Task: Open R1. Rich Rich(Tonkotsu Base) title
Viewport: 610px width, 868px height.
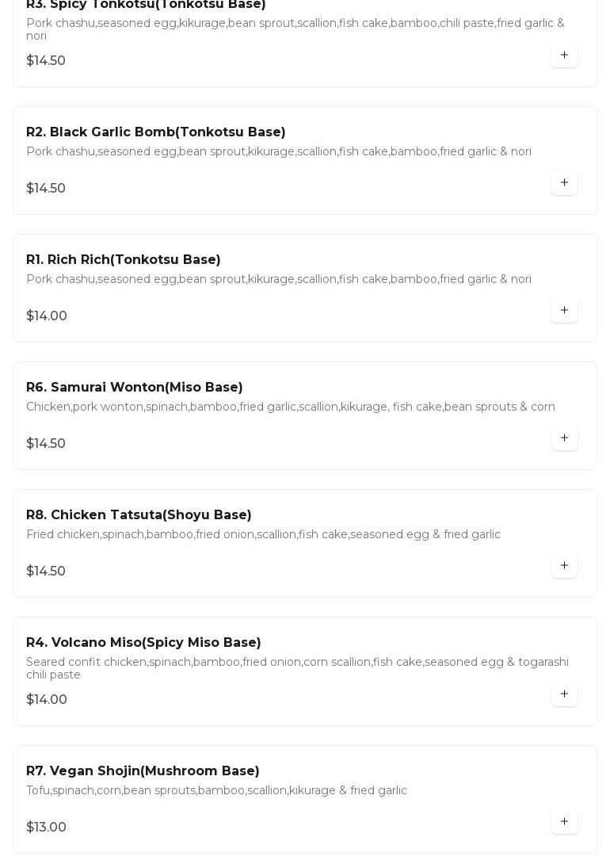Action: 124,260
